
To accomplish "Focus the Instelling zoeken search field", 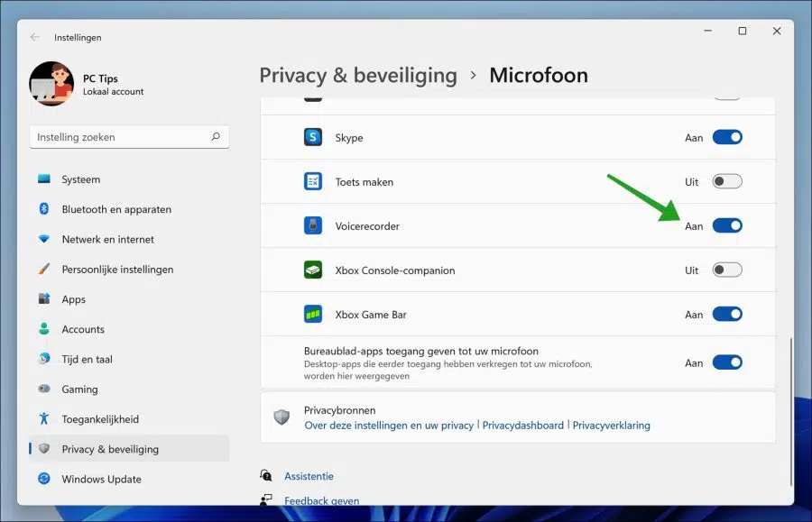I will point(129,137).
